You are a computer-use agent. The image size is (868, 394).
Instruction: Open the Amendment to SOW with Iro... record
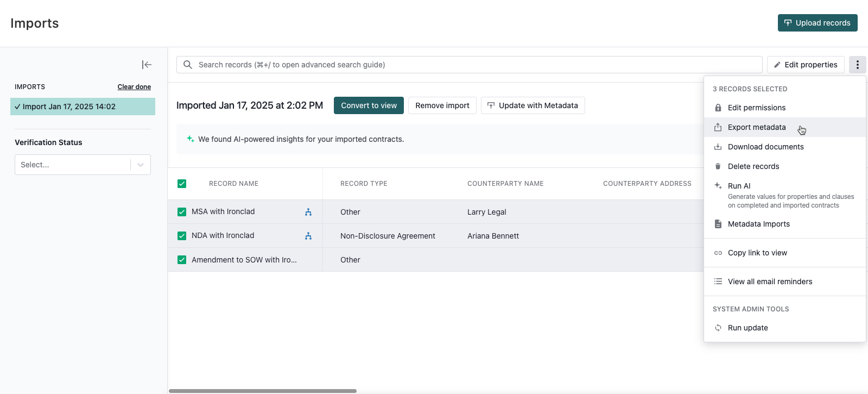click(x=244, y=260)
